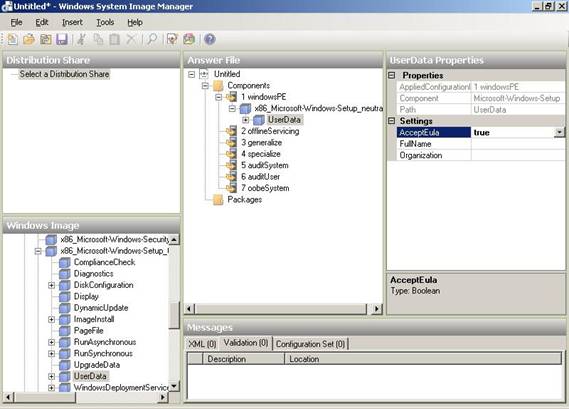Click Windows Image scrollbar up arrow
Viewport: 569px width, 409px height.
pos(174,240)
